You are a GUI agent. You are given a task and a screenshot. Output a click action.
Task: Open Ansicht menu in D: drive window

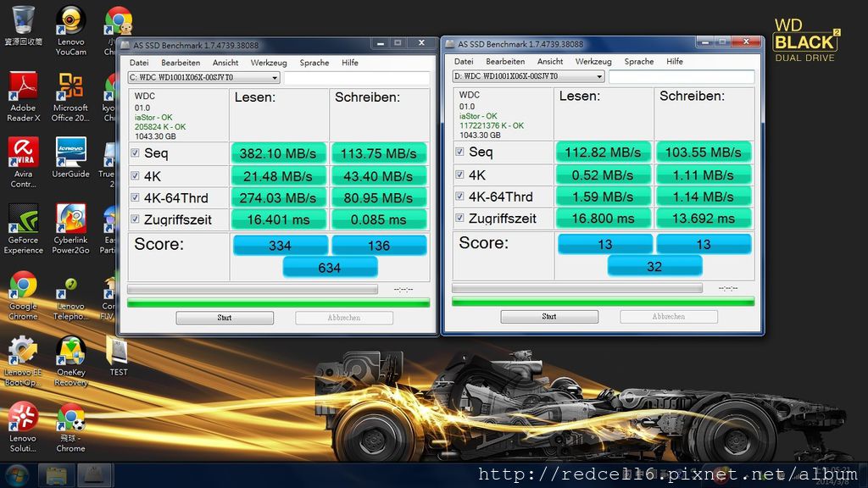[x=550, y=61]
